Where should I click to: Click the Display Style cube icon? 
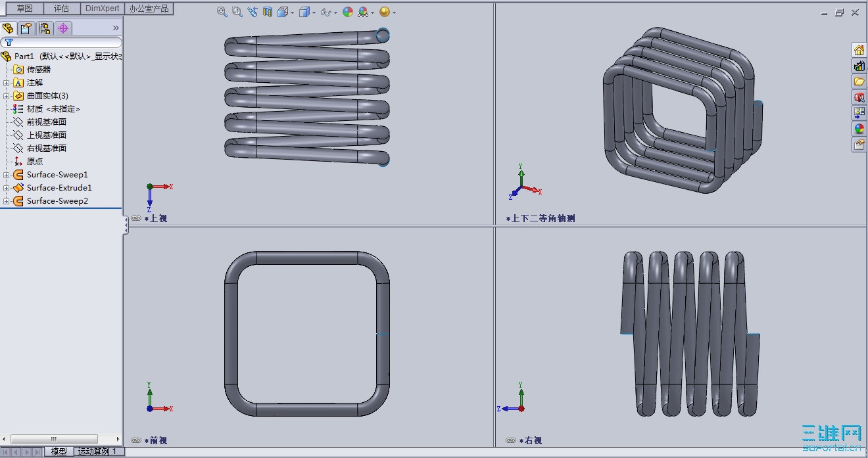[304, 12]
